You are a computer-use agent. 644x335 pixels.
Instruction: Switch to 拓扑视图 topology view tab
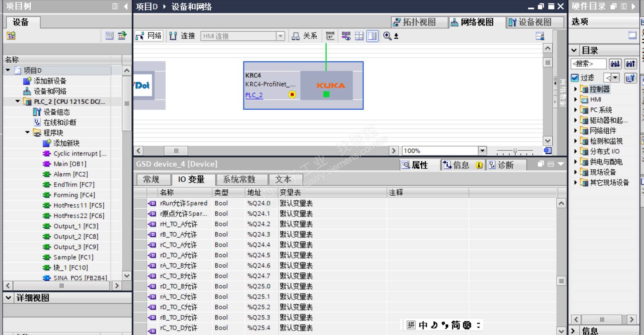420,22
